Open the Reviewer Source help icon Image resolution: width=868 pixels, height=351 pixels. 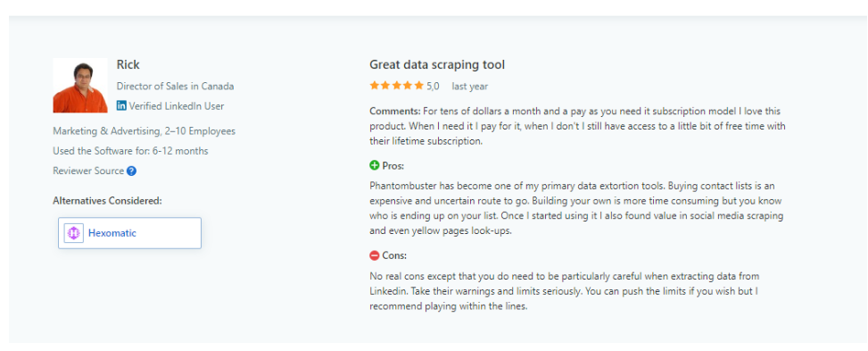[x=131, y=171]
